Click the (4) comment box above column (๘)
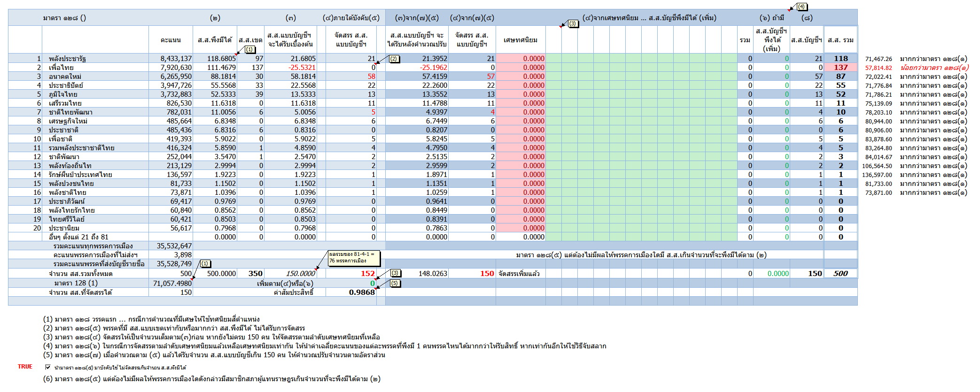Image resolution: width=980 pixels, height=392 pixels. click(x=802, y=7)
